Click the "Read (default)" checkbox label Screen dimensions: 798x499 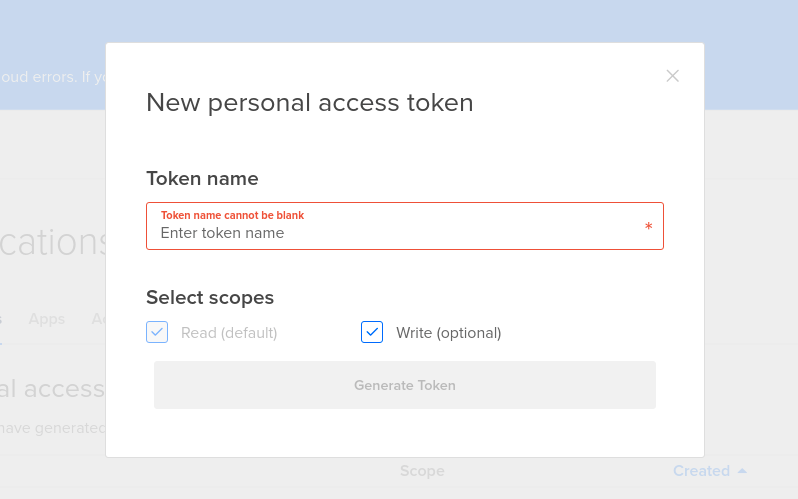tap(229, 333)
